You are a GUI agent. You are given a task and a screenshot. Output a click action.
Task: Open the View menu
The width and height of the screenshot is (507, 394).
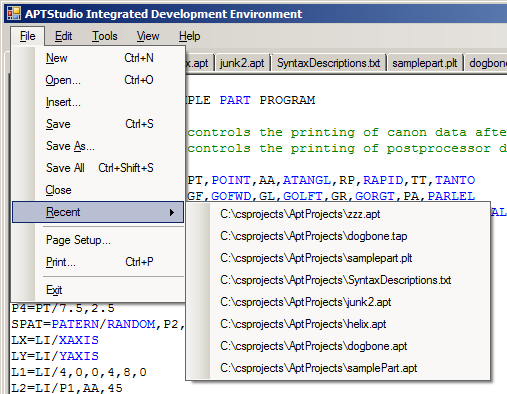148,36
